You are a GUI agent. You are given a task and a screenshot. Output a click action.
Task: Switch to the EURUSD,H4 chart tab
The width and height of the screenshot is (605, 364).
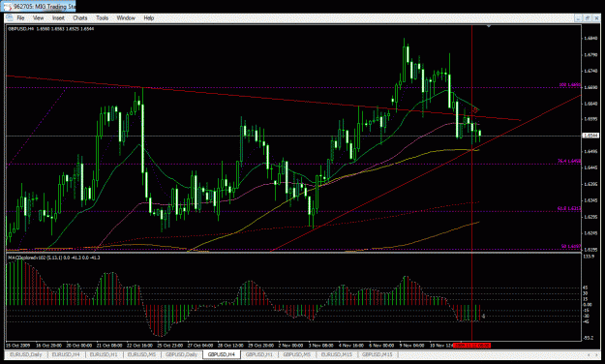click(x=66, y=354)
